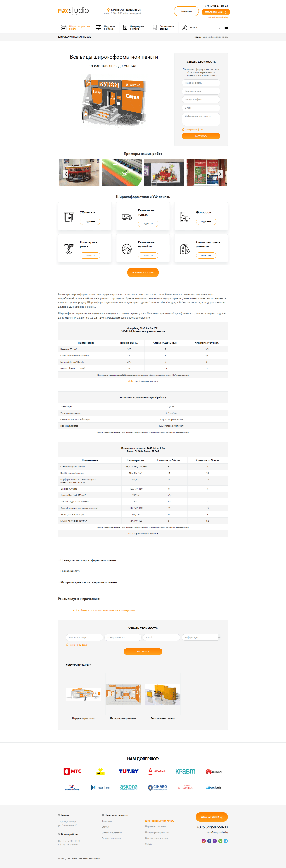The height and width of the screenshot is (868, 286).
Task: Open 'Подробнее' under Фотообои
Action: coord(206,222)
